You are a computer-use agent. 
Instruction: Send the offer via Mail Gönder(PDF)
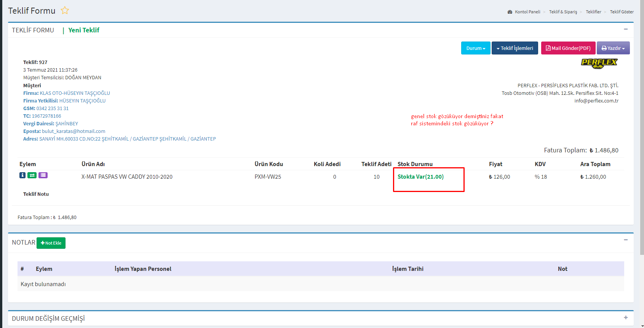pyautogui.click(x=568, y=48)
